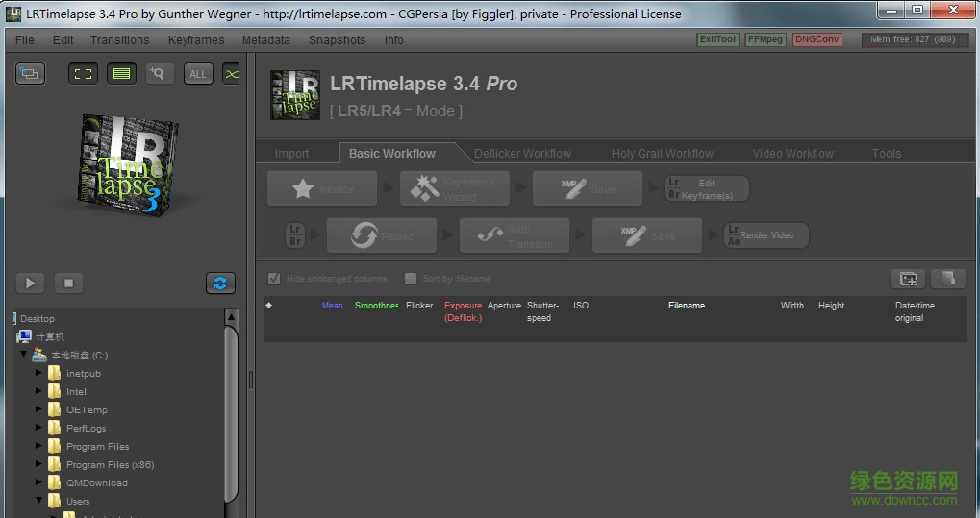Expand the Program Files folder

click(x=38, y=446)
